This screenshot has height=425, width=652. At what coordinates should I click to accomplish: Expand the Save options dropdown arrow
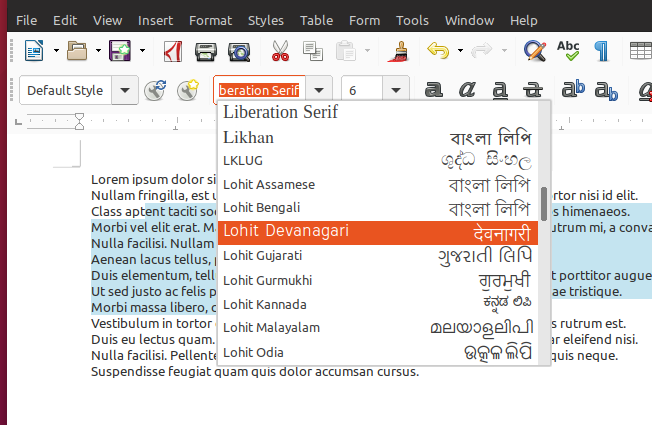(x=142, y=51)
